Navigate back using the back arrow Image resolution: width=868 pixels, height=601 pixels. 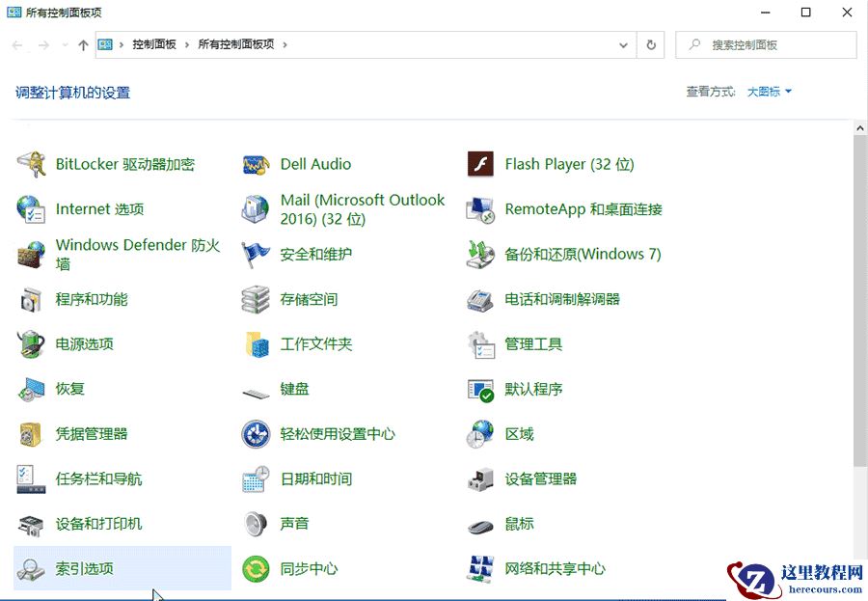pyautogui.click(x=15, y=44)
